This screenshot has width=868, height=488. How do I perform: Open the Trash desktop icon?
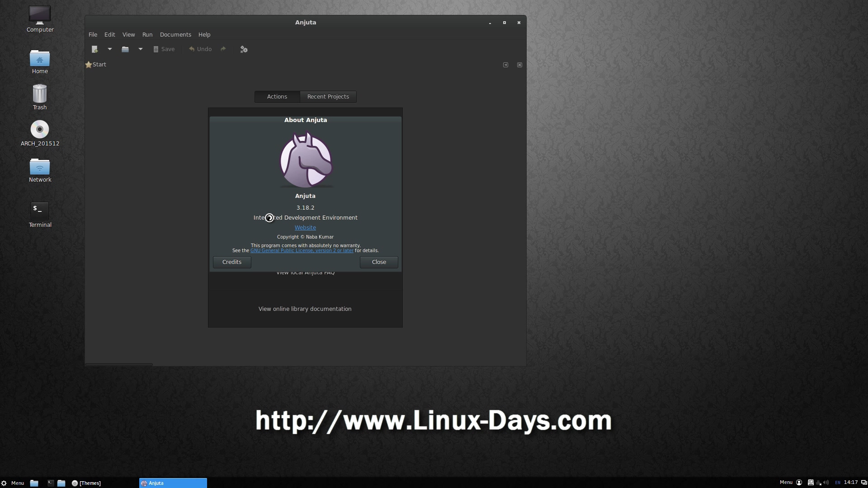pos(40,98)
